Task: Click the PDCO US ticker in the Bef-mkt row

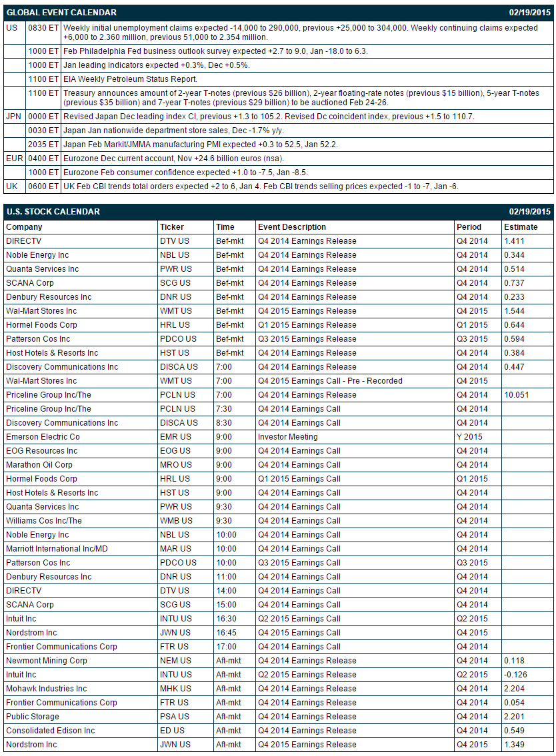Action: click(x=178, y=339)
